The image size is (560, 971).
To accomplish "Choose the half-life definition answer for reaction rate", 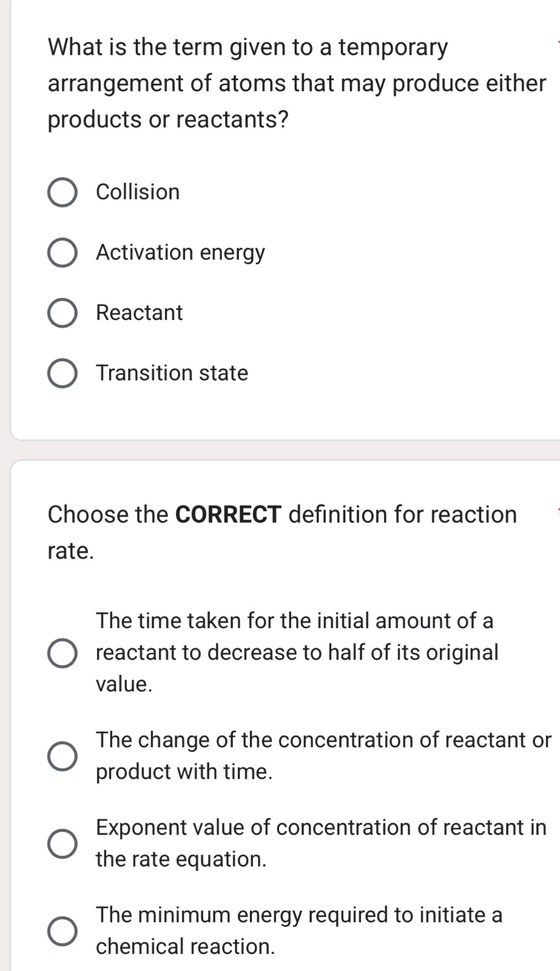I will pos(63,653).
